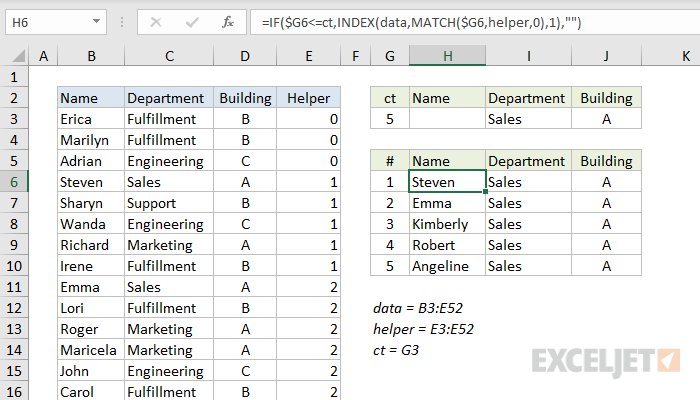This screenshot has width=700, height=400.
Task: Select the cell with name Maricela
Action: [x=91, y=350]
